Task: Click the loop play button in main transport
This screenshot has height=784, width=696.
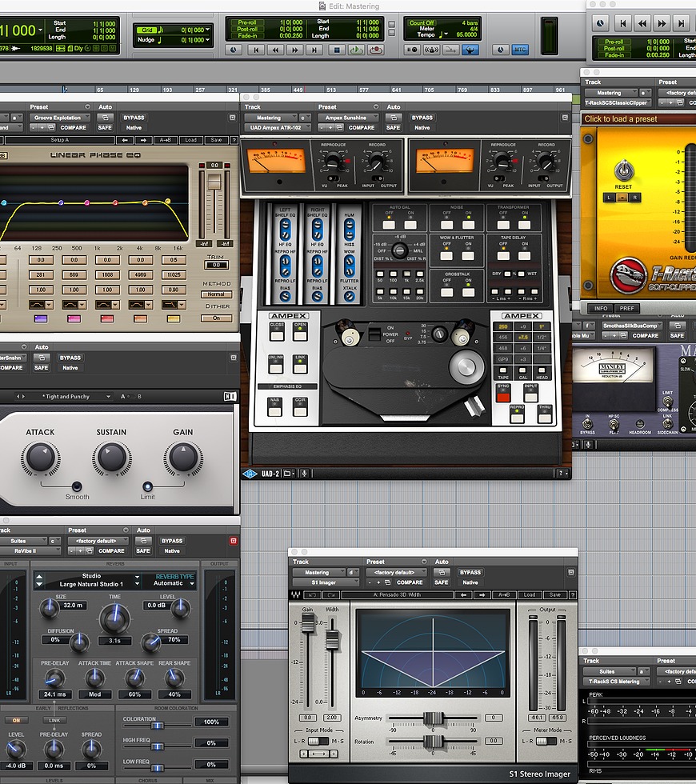Action: point(356,50)
